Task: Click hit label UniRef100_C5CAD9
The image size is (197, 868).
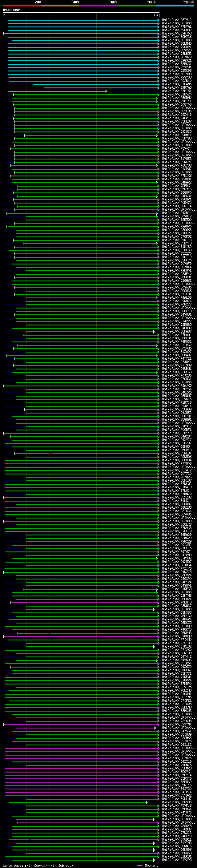Action: click(x=177, y=410)
